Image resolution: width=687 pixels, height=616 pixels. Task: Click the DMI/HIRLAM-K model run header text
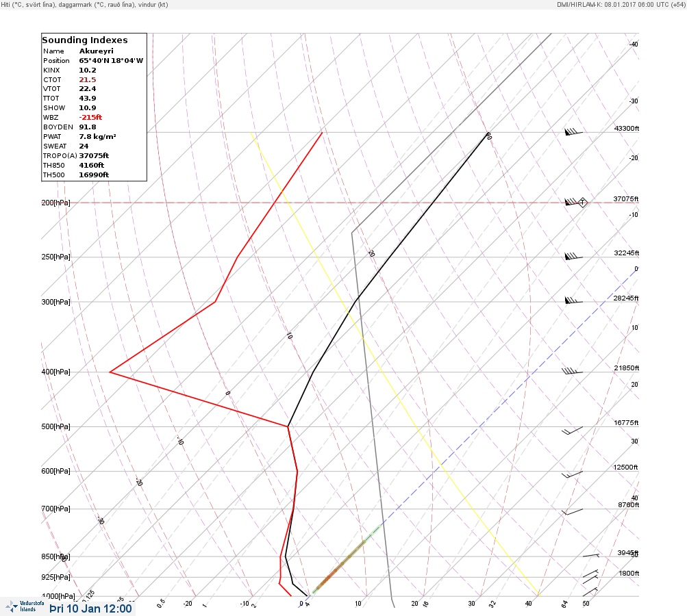(621, 4)
